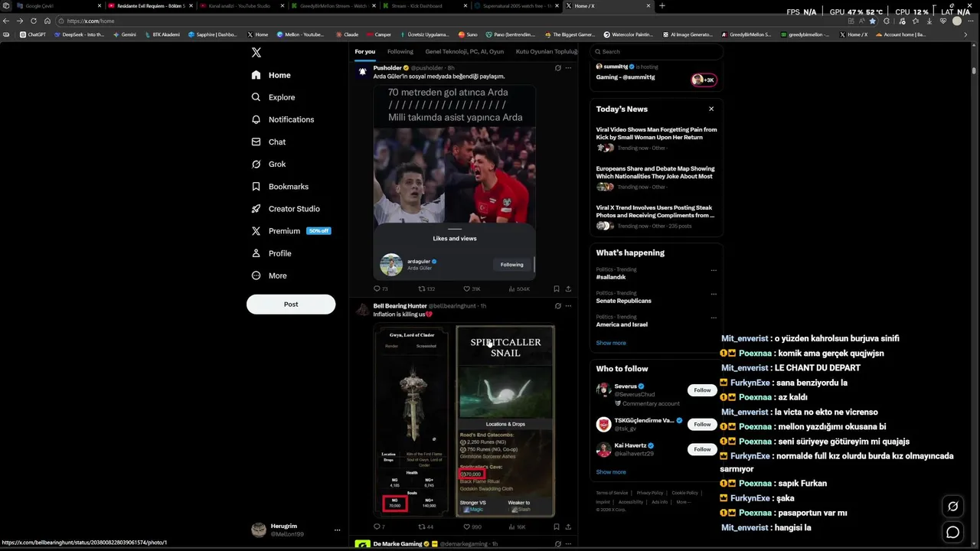Image resolution: width=980 pixels, height=551 pixels.
Task: Open options for Senate Republicans trend
Action: pos(714,294)
